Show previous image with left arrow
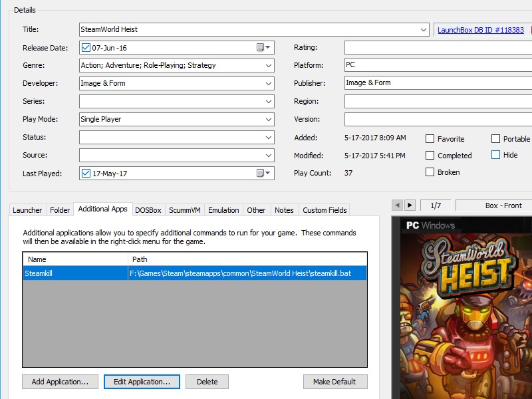The width and height of the screenshot is (532, 399). click(x=397, y=205)
